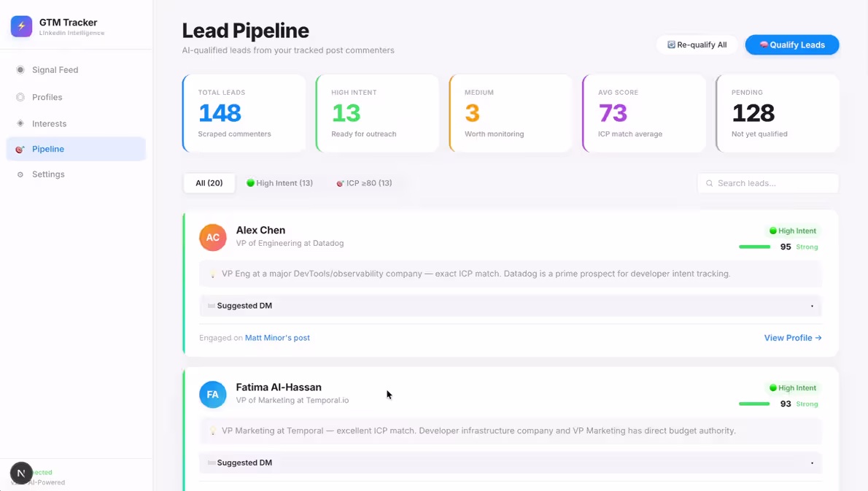
Task: Open Settings using the gear icon
Action: pos(20,174)
